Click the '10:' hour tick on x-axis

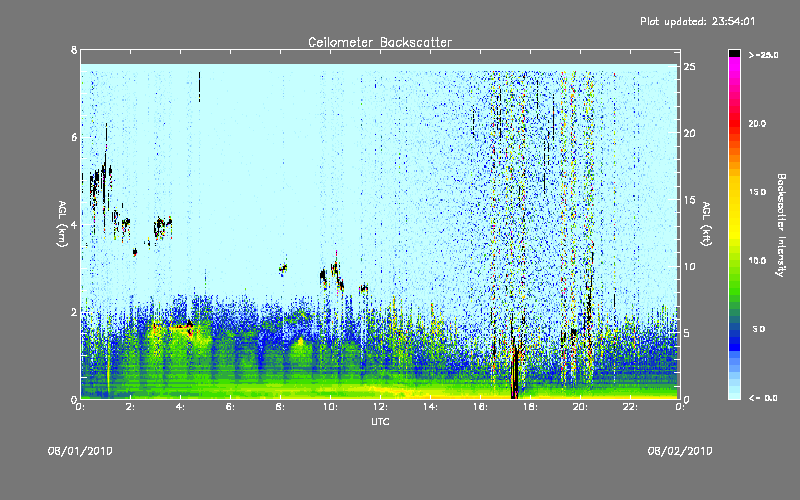click(330, 407)
